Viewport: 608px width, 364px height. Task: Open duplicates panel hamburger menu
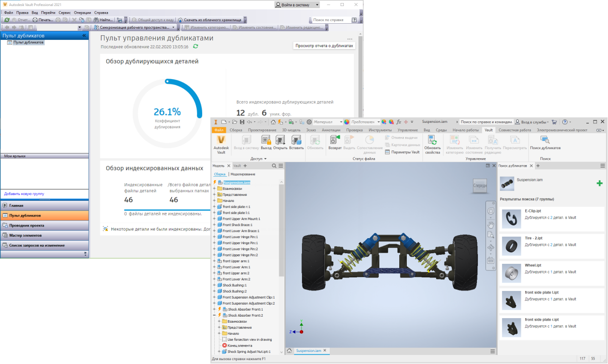[602, 166]
